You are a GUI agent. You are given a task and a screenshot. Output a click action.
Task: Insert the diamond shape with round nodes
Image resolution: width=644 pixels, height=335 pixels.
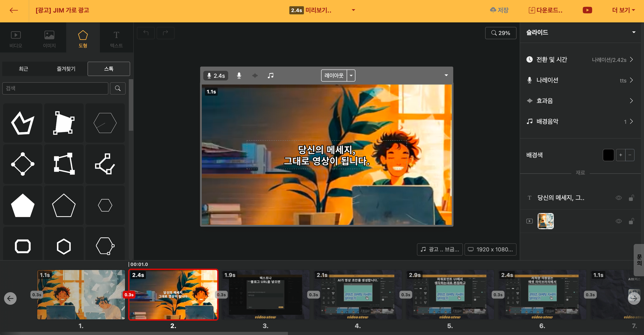click(23, 164)
